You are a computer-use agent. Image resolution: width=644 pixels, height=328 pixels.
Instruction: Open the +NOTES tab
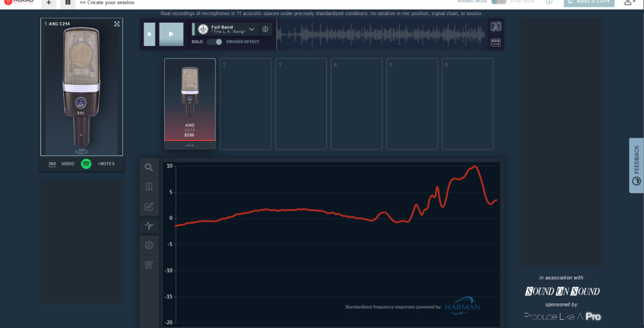pyautogui.click(x=106, y=164)
